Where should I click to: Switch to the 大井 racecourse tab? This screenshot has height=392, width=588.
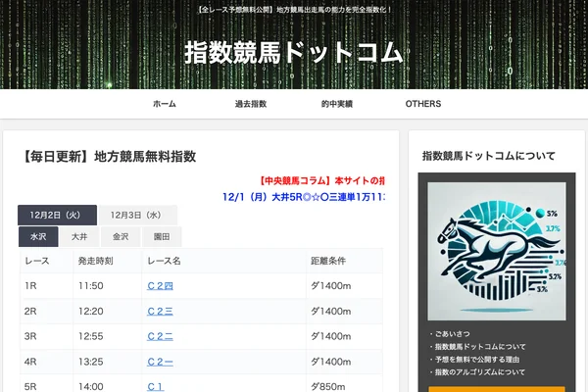coord(79,237)
